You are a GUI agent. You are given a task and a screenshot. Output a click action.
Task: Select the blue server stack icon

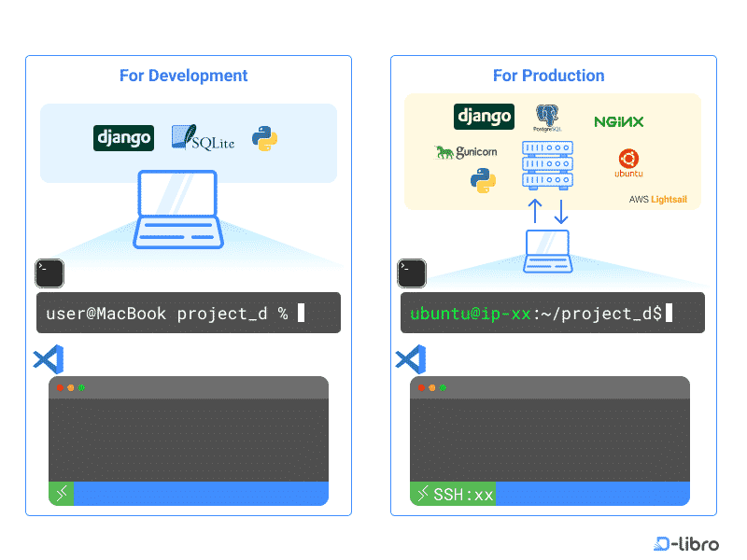547,164
